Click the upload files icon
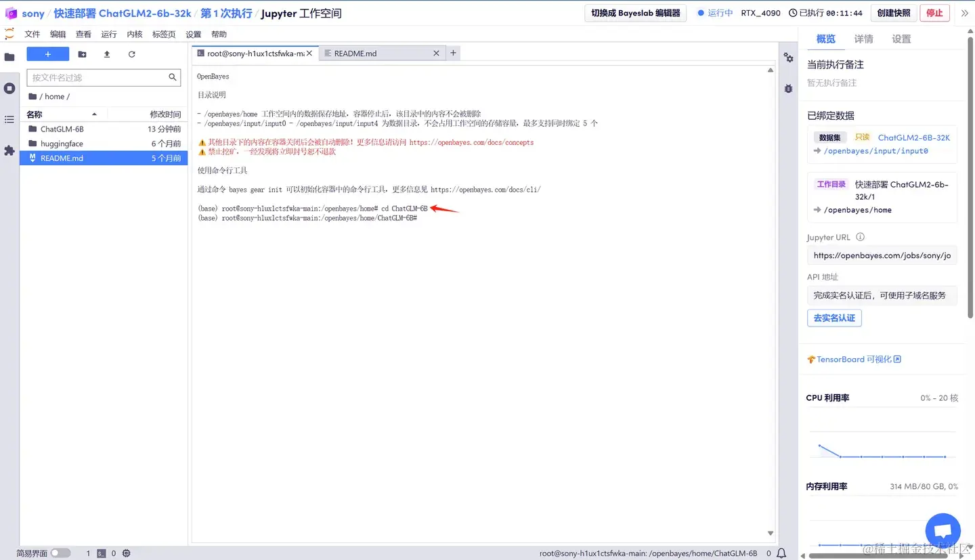Screen dimensions: 975x560 tap(107, 54)
